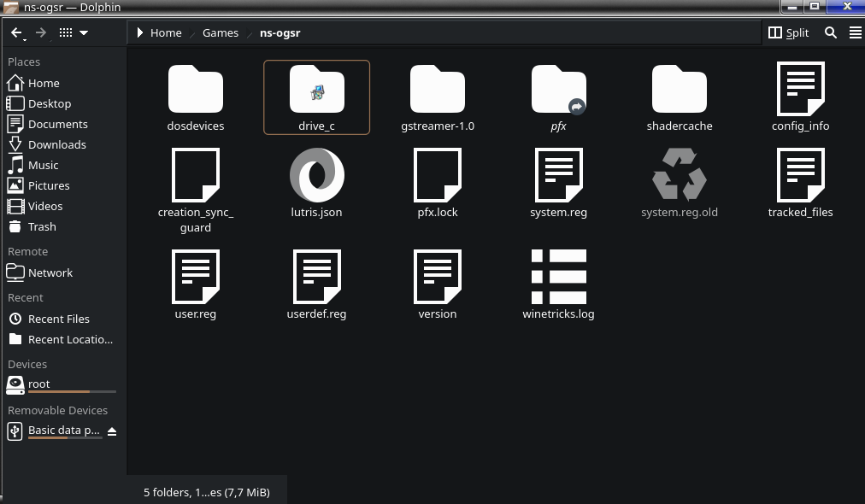Open the back history dropdown arrow
Image resolution: width=865 pixels, height=504 pixels.
pos(25,39)
